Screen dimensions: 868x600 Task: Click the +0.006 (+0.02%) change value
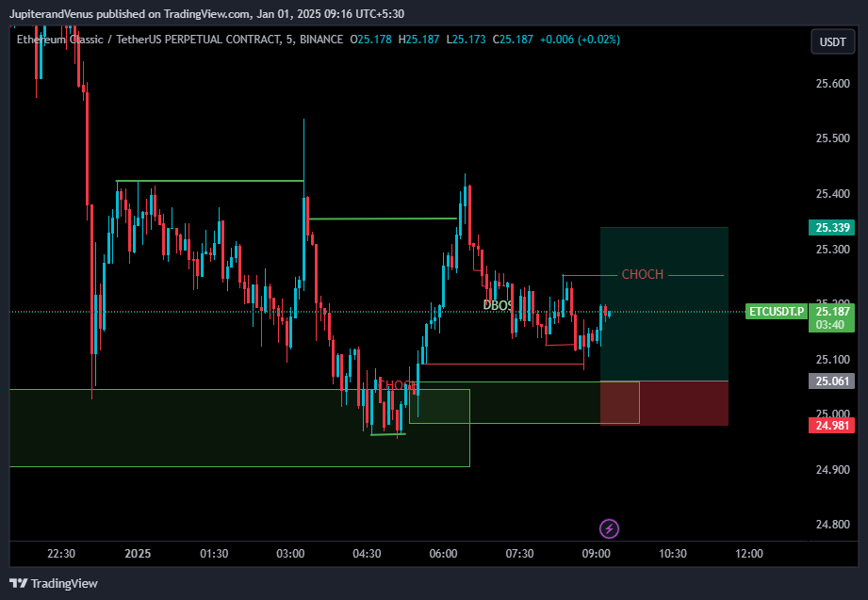tap(580, 40)
